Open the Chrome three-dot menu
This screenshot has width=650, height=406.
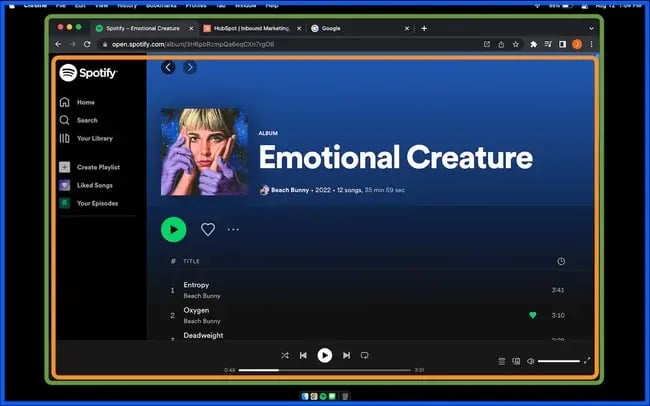click(x=591, y=44)
